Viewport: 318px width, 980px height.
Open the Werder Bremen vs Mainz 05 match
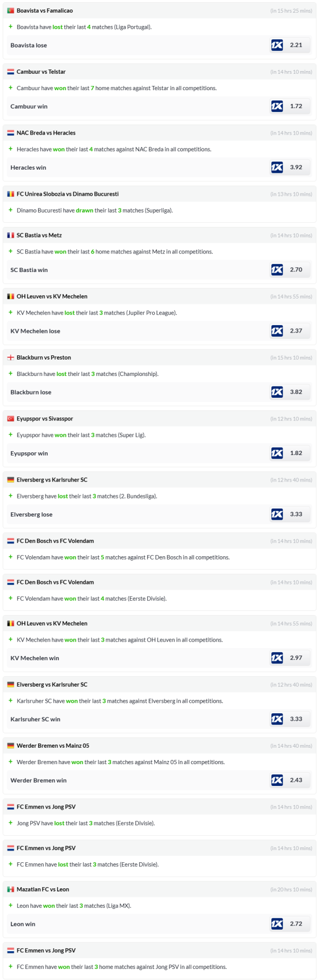point(53,746)
